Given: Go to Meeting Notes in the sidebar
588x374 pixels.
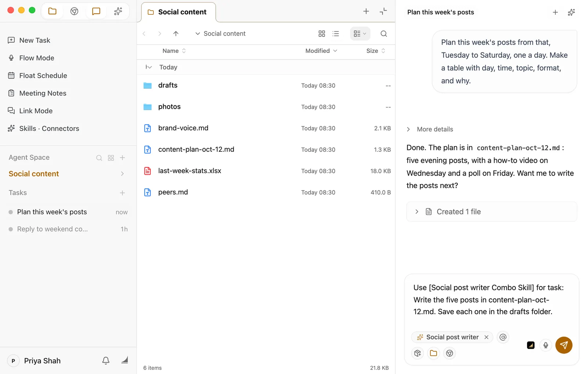Looking at the screenshot, I should pyautogui.click(x=37, y=93).
